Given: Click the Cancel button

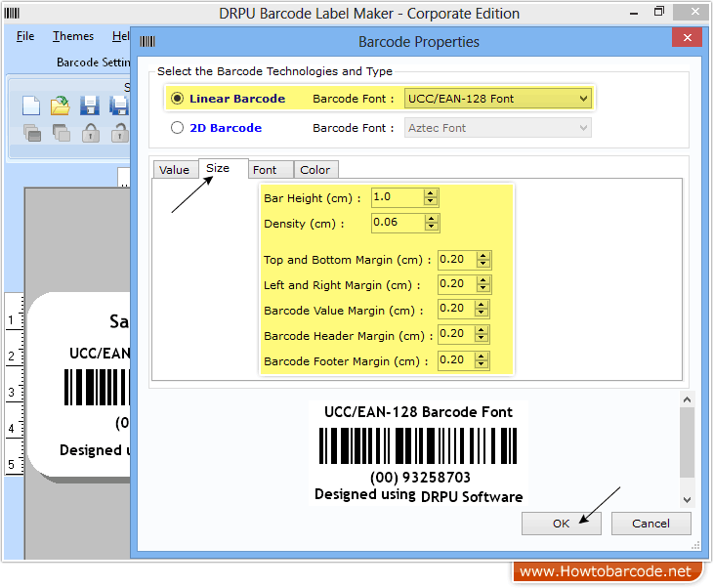Looking at the screenshot, I should point(650,524).
